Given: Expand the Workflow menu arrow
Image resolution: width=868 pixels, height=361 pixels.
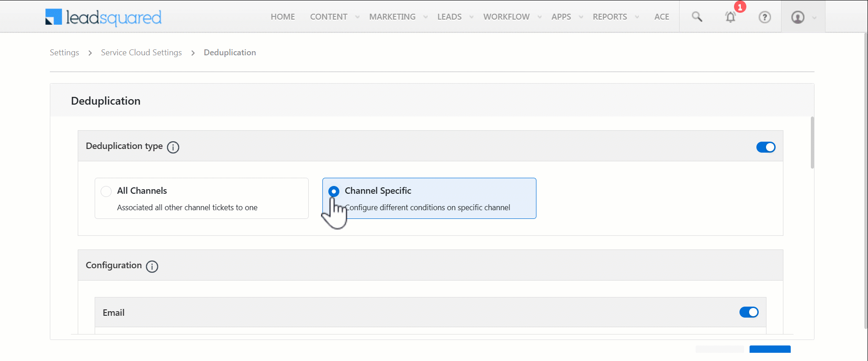Looking at the screenshot, I should [540, 17].
